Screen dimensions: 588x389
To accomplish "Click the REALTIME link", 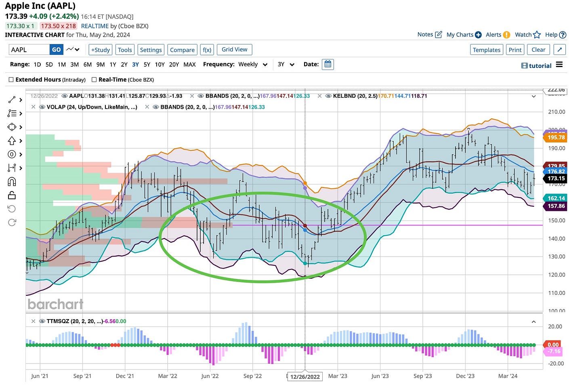I will click(95, 26).
